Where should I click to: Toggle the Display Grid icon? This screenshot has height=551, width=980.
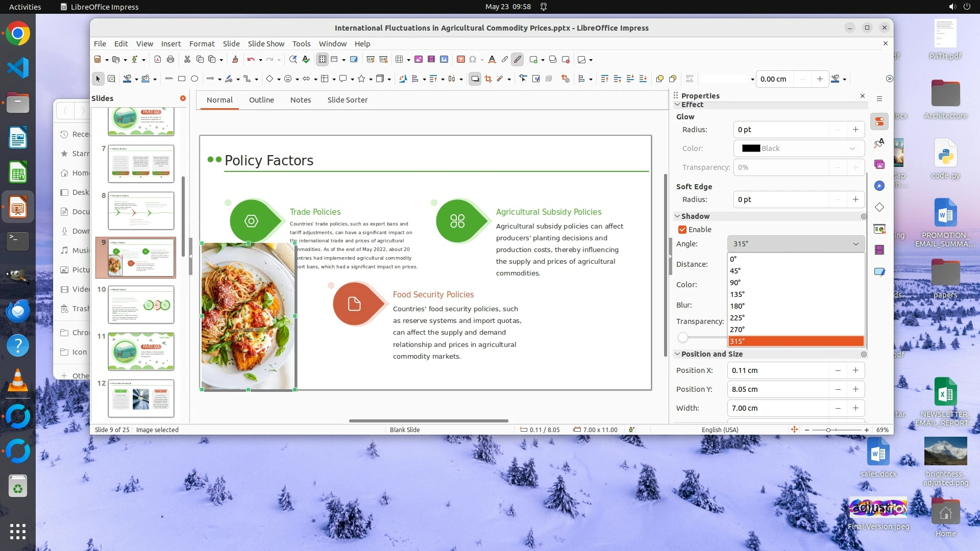point(323,60)
